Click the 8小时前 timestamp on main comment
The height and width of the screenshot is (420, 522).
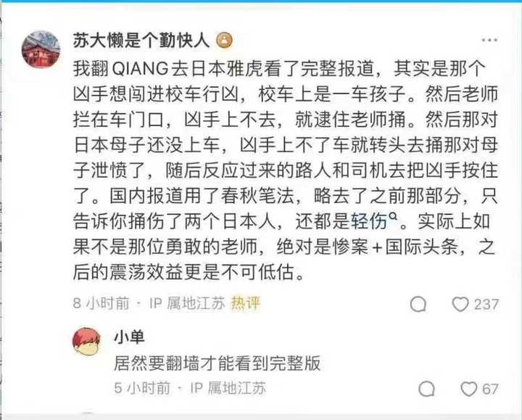point(101,303)
